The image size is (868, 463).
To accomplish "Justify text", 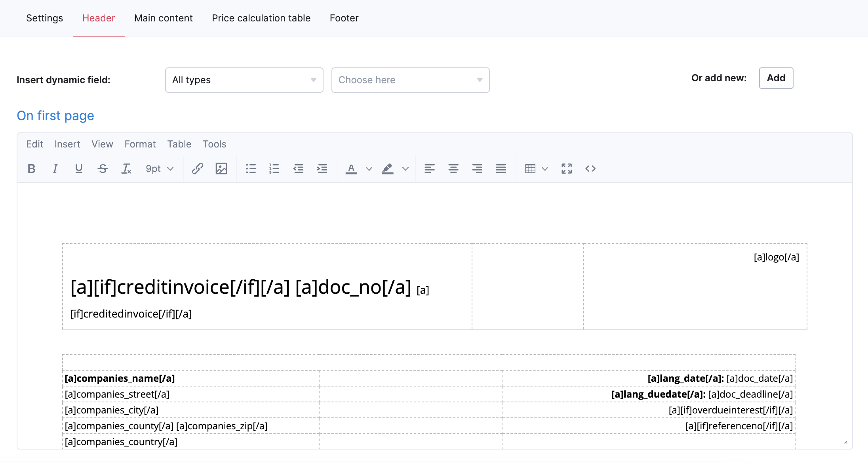I will (501, 169).
